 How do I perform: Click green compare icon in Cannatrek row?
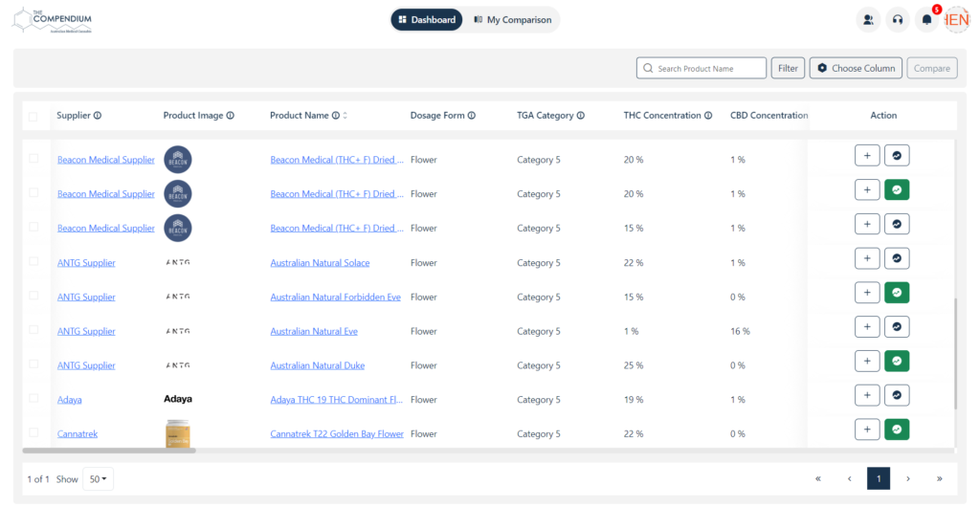897,430
